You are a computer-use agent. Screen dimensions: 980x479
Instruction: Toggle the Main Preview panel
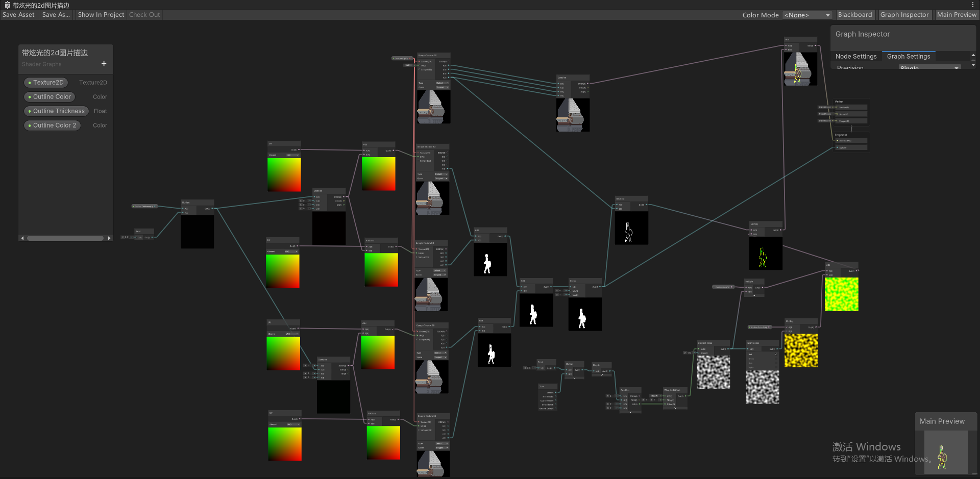(957, 14)
